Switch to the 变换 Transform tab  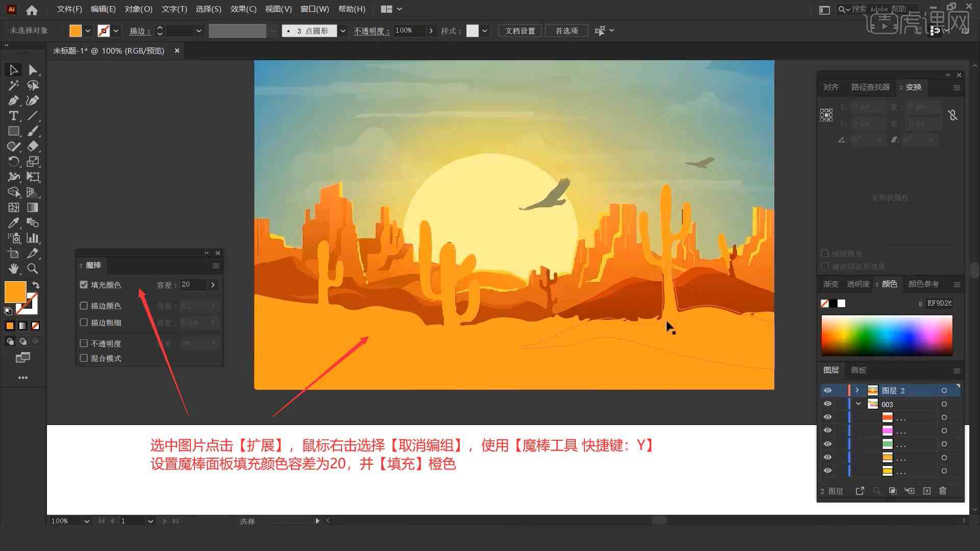(x=912, y=87)
